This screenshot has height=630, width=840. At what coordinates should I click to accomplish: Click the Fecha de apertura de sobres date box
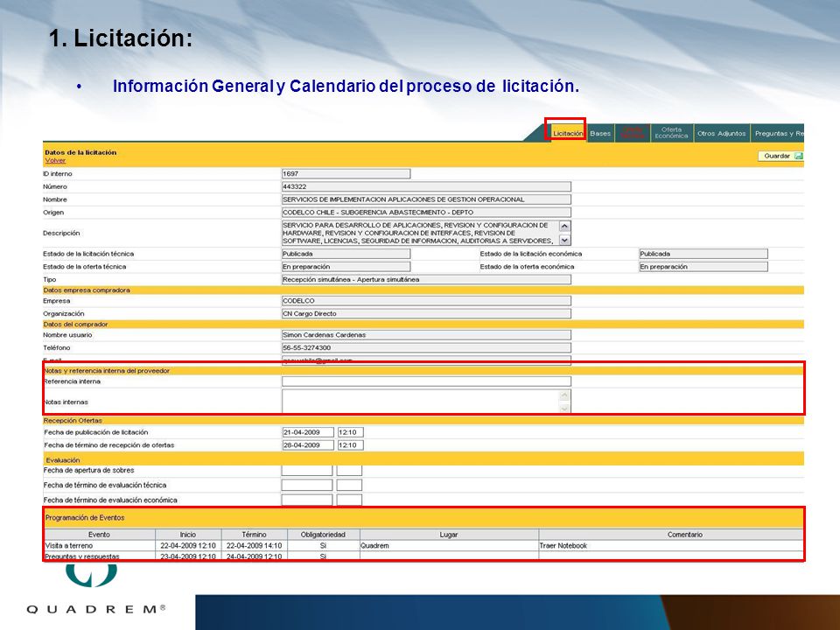(307, 471)
